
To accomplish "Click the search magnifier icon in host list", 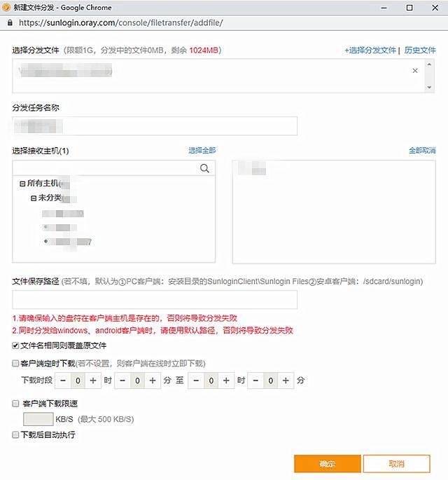I will tap(204, 168).
